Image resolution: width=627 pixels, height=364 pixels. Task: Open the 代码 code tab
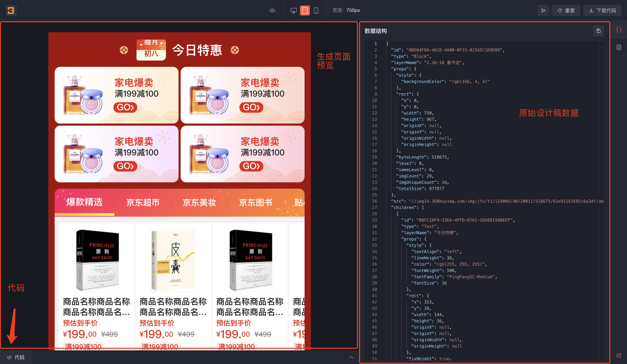click(16, 357)
